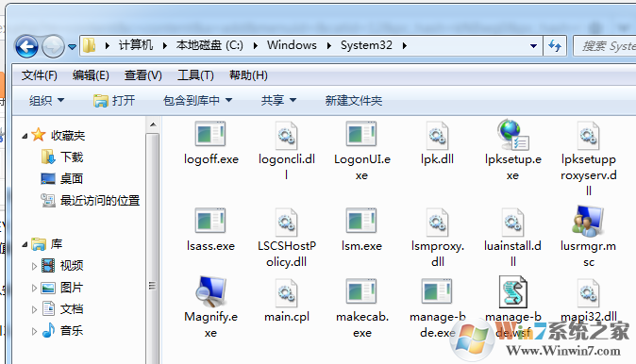Open the 组织 dropdown menu
This screenshot has width=636, height=364.
click(46, 100)
